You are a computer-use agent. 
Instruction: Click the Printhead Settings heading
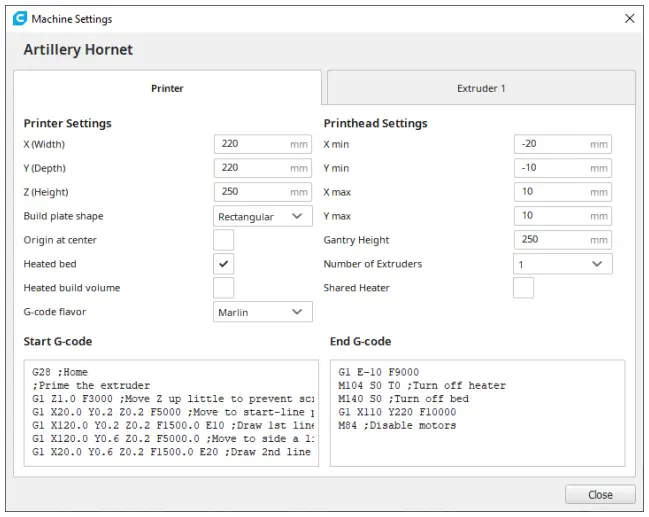pyautogui.click(x=375, y=123)
